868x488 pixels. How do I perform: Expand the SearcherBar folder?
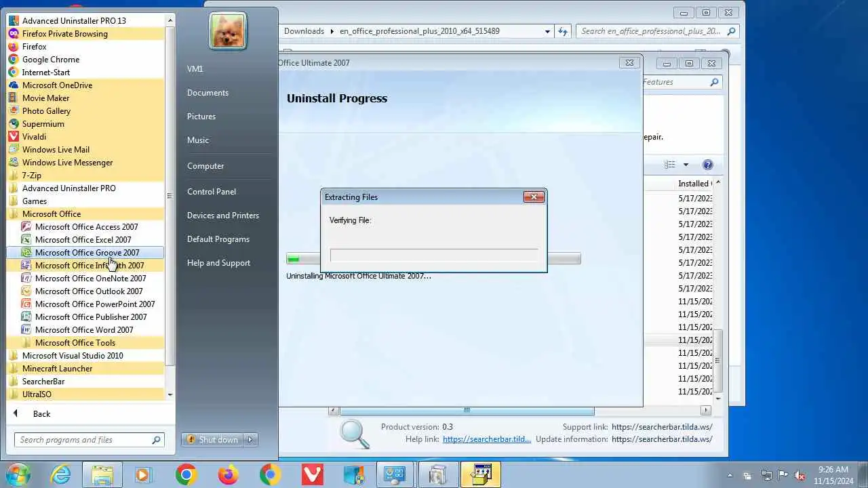click(85, 381)
